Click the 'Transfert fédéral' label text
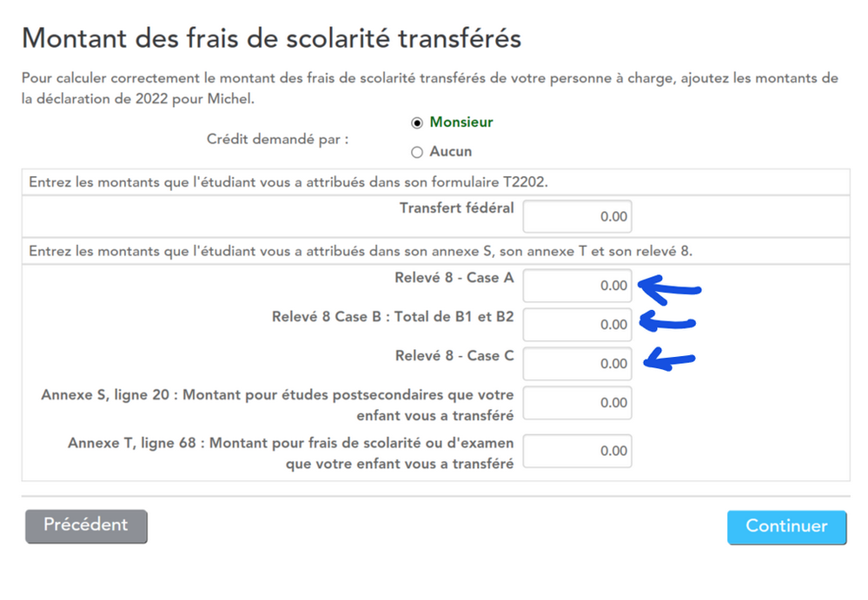 [x=457, y=208]
